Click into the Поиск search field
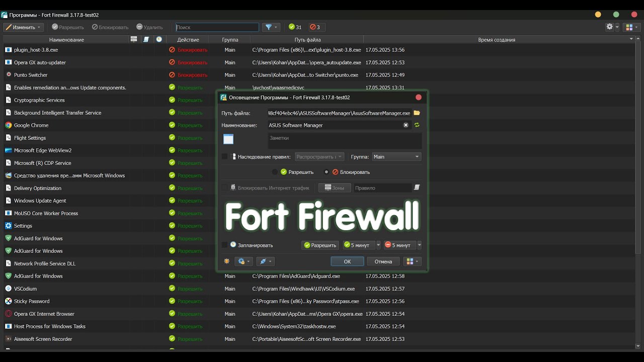This screenshot has width=644, height=362. pos(217,27)
